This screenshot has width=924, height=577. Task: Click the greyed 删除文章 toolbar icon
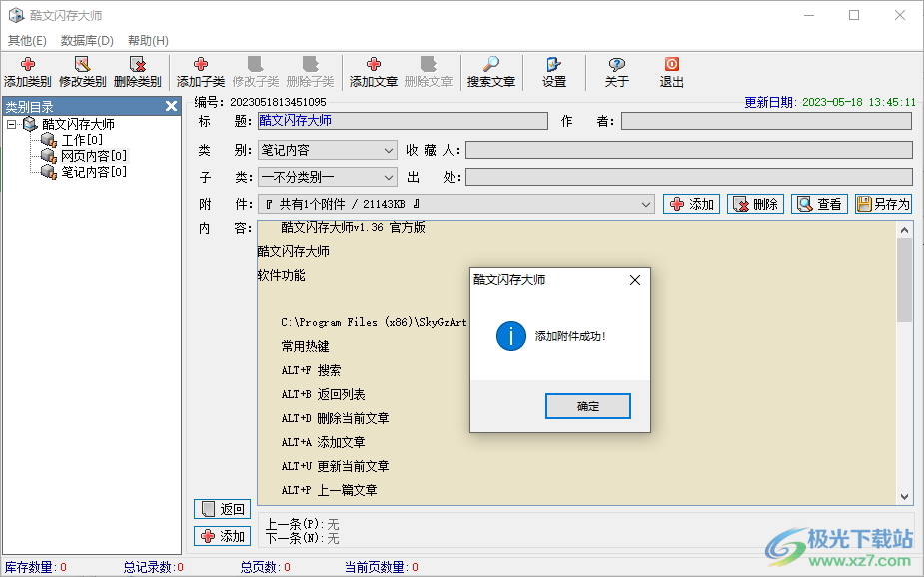click(x=428, y=72)
